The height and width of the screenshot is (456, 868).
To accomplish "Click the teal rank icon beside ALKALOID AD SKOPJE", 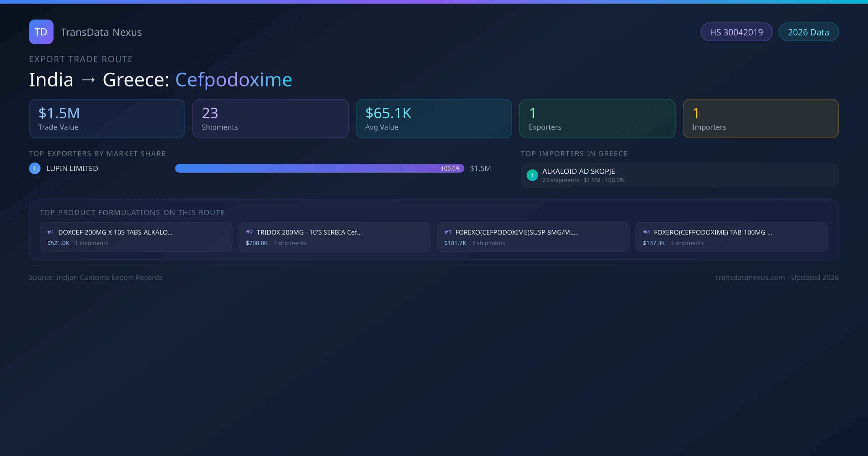I will point(532,175).
